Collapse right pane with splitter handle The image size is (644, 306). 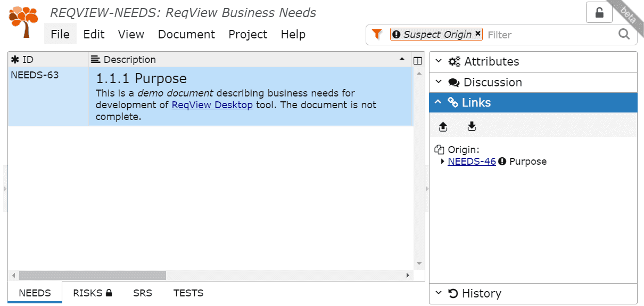click(427, 189)
